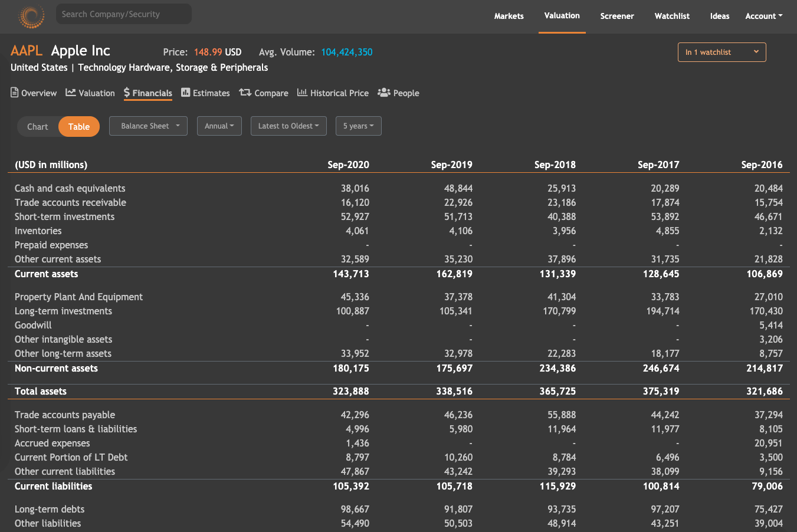
Task: Click the Apple Inc company name
Action: point(81,51)
